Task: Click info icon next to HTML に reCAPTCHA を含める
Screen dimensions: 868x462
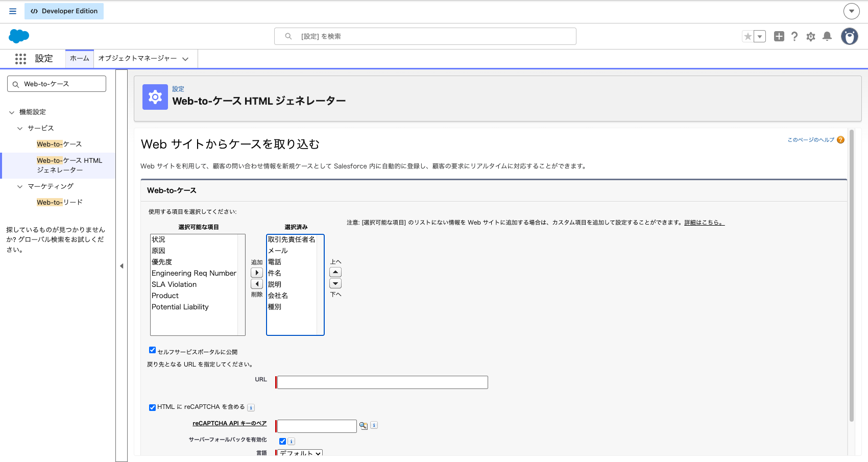Action: coord(251,407)
